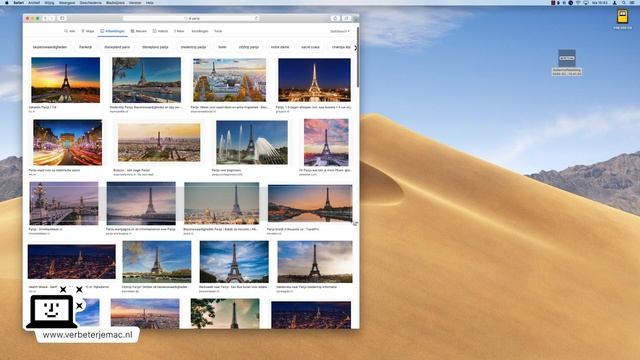
Task: Filter by the disneyland paris chip
Action: (117, 47)
